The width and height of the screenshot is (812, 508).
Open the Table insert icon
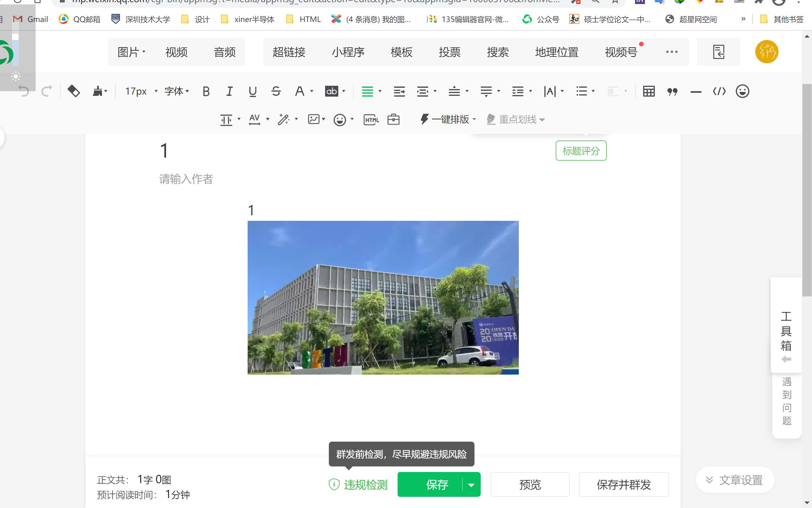pos(649,91)
